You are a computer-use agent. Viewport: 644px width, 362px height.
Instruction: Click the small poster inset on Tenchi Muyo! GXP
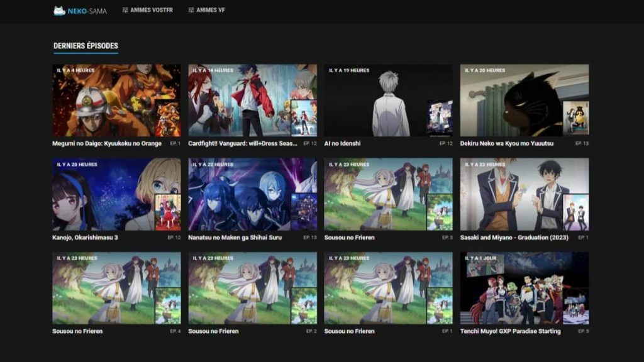click(x=575, y=306)
